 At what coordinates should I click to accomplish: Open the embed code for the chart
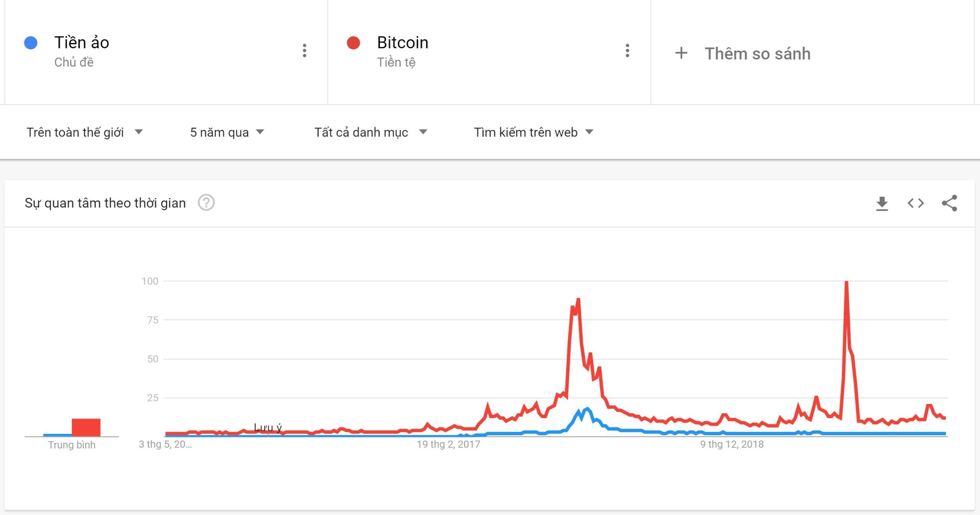pos(916,203)
